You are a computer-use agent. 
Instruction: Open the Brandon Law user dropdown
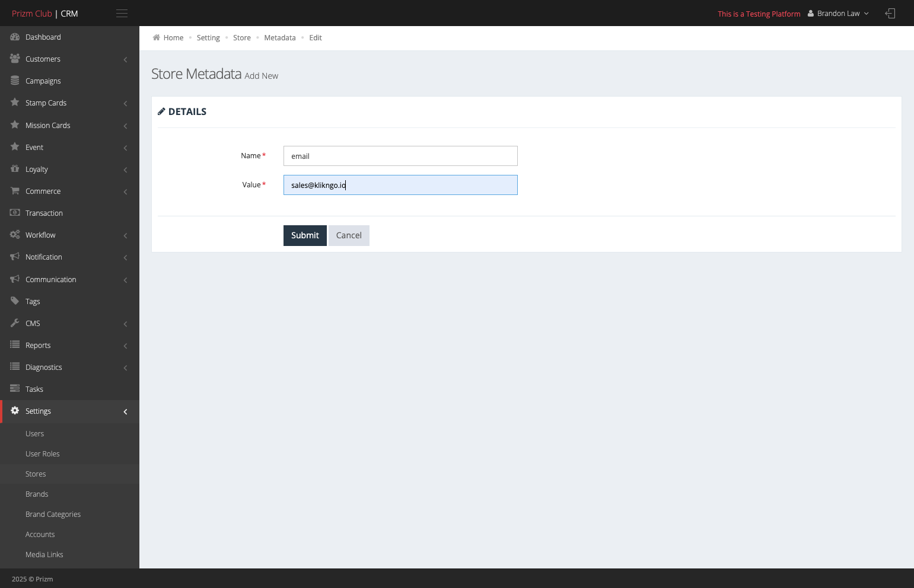pos(839,14)
